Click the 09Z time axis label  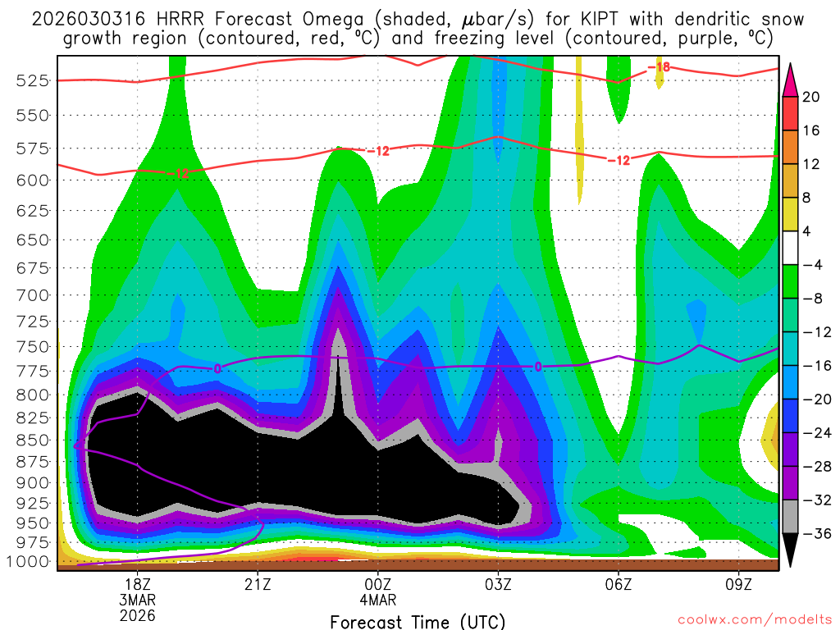739,584
